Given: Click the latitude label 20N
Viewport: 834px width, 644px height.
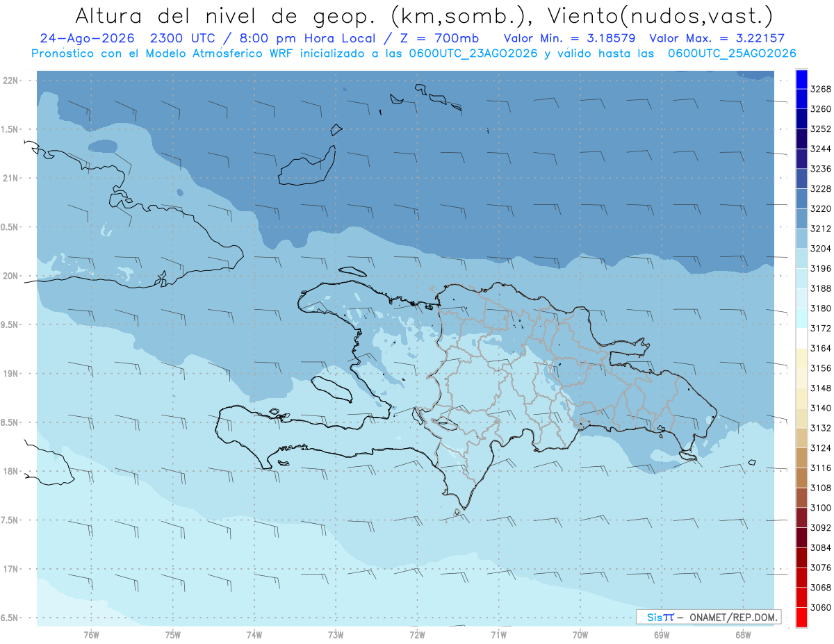Looking at the screenshot, I should (x=11, y=276).
